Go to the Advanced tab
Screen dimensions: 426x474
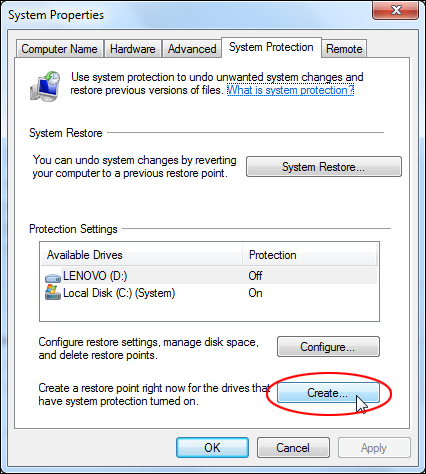(192, 49)
